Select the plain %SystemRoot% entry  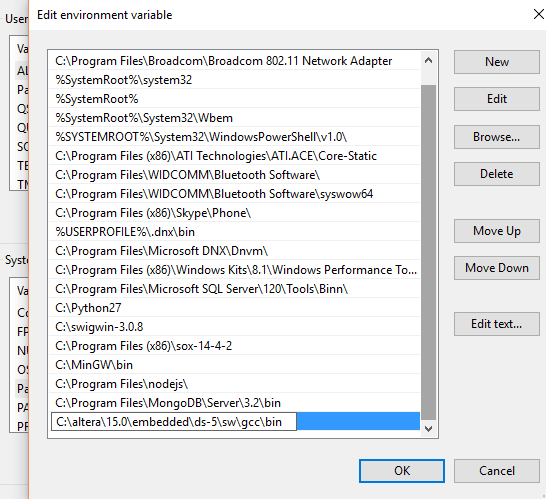pyautogui.click(x=234, y=99)
